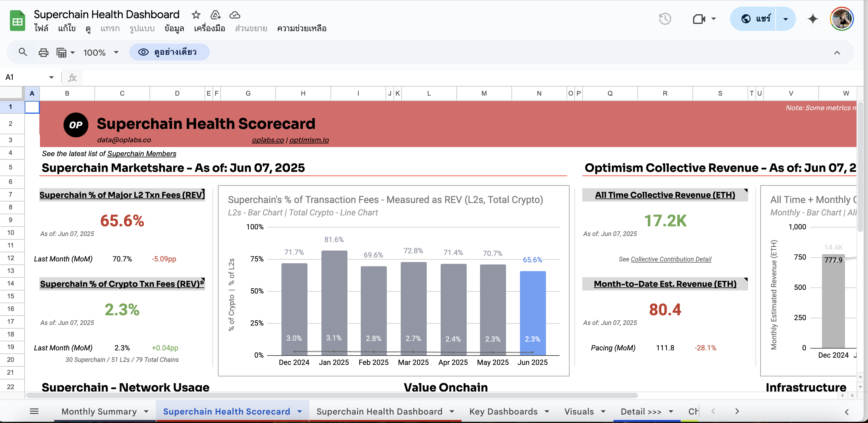Open Gemini sparkle assistant icon
This screenshot has height=423, width=868.
tap(813, 19)
